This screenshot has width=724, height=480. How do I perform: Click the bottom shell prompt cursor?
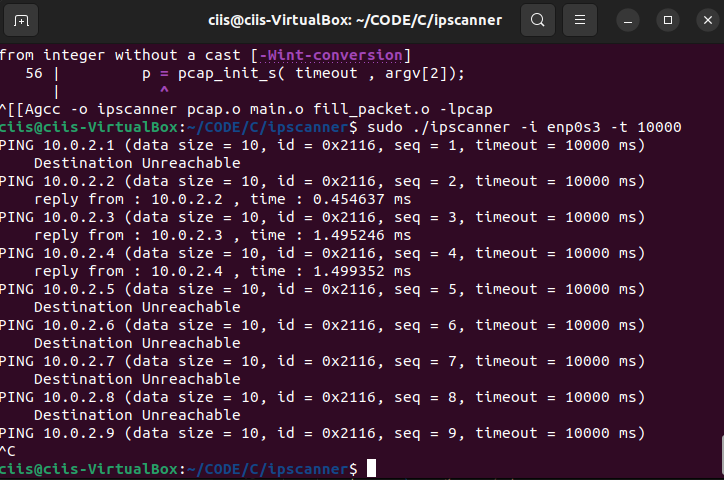371,468
